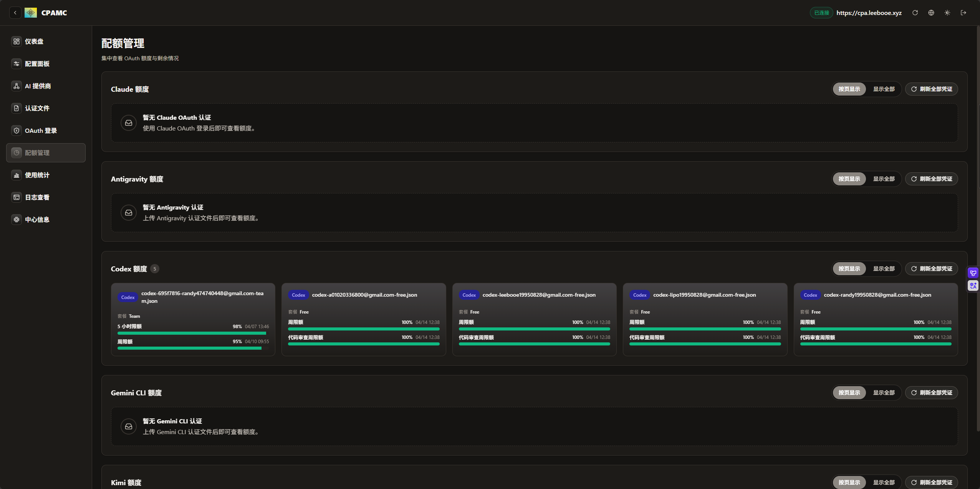Click the 已连接 connection status badge

click(x=821, y=13)
